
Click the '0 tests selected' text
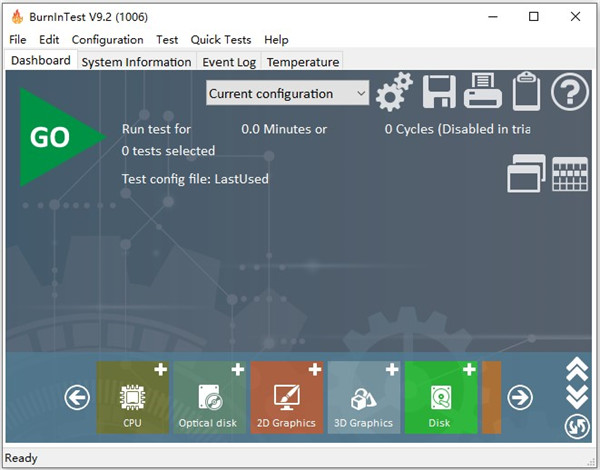point(168,151)
